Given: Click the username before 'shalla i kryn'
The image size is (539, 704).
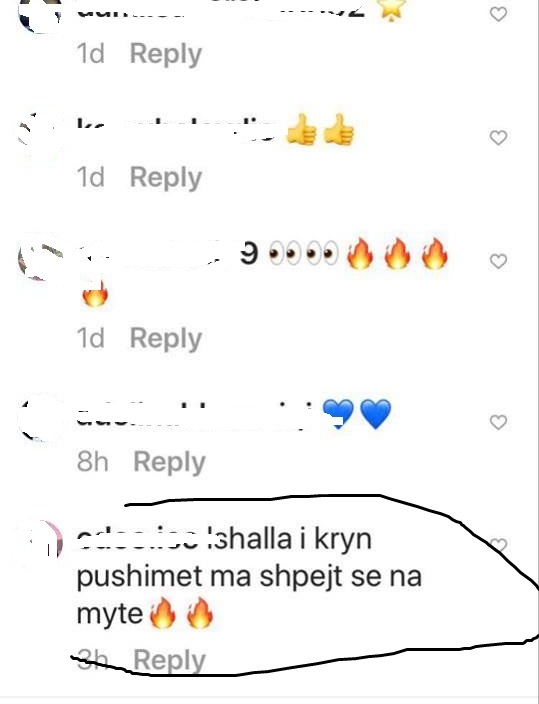Looking at the screenshot, I should pyautogui.click(x=137, y=541).
